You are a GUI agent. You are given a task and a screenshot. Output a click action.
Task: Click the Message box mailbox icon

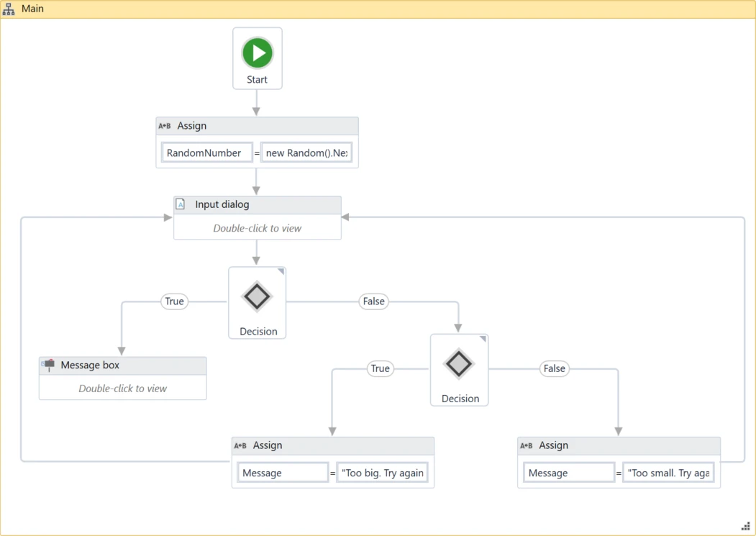pos(48,365)
